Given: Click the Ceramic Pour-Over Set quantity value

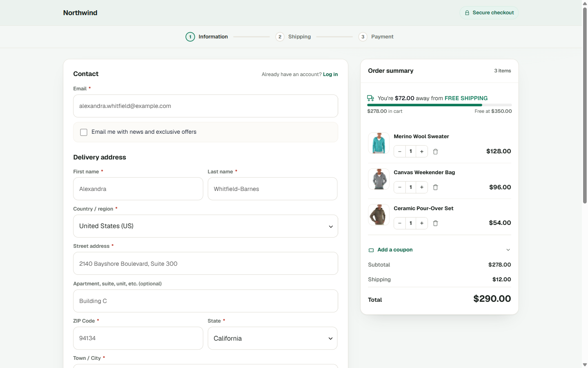Looking at the screenshot, I should coord(411,223).
